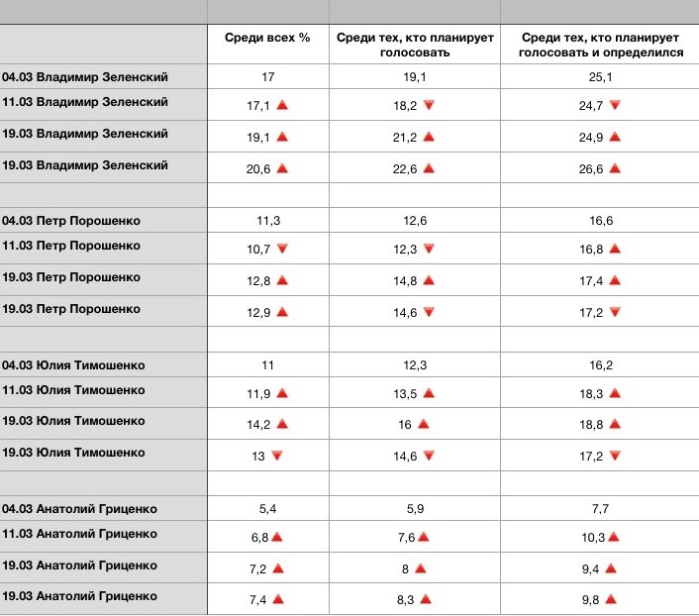Click the down arrow next to 18,2

(428, 104)
